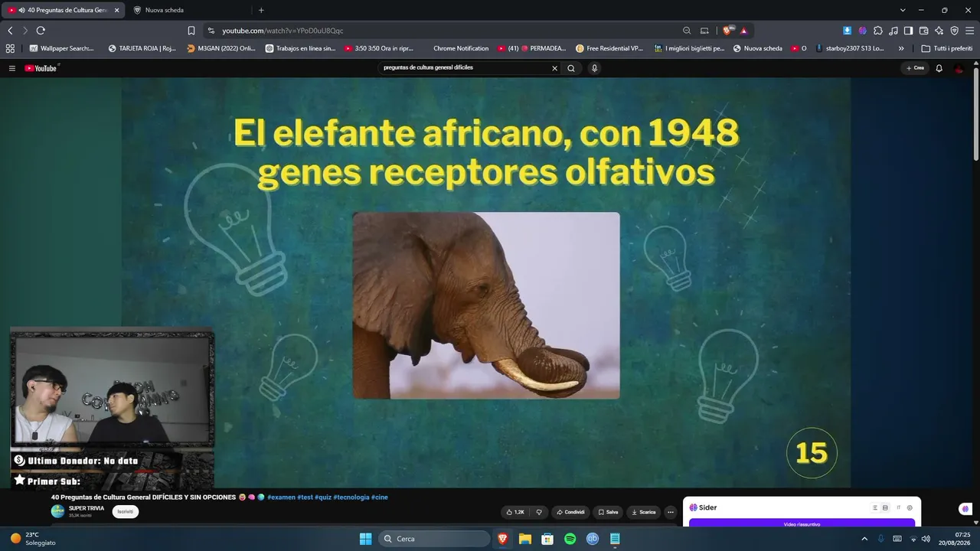This screenshot has width=980, height=551.
Task: Click the YouTube search box
Action: tap(465, 68)
